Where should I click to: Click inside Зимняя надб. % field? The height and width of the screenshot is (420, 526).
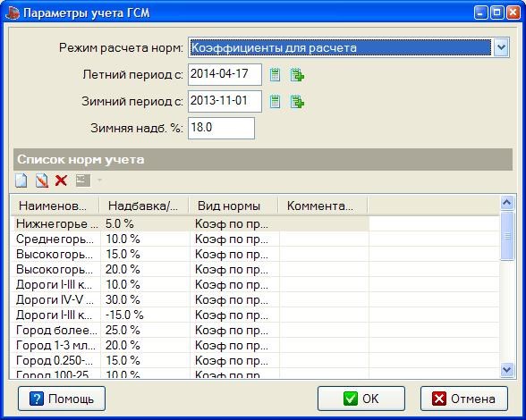[x=222, y=128]
